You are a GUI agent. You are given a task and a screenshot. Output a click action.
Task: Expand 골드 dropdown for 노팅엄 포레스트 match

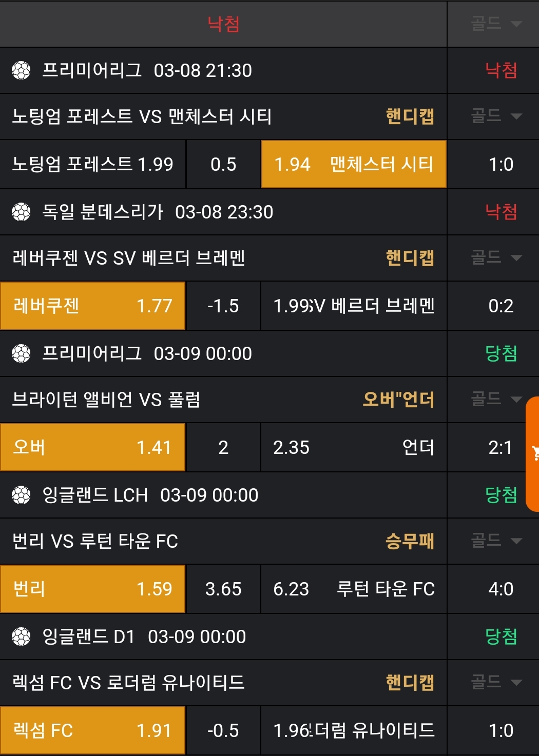(x=495, y=116)
